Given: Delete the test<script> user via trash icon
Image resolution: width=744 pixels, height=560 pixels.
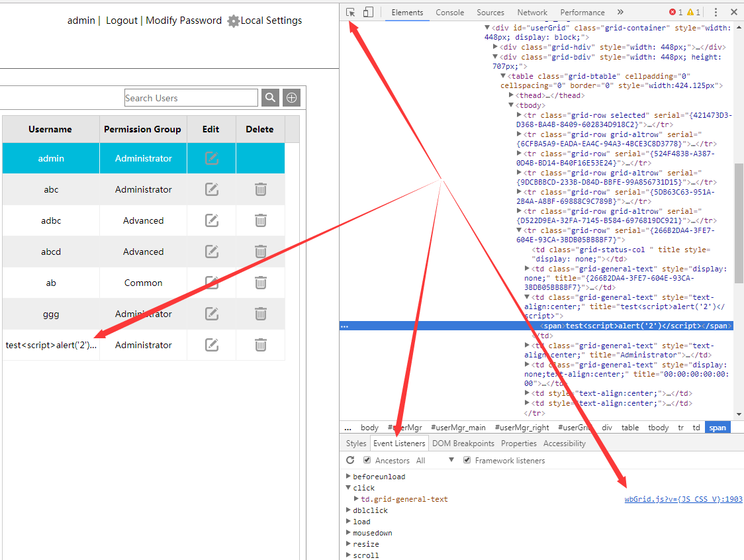Looking at the screenshot, I should tap(261, 345).
